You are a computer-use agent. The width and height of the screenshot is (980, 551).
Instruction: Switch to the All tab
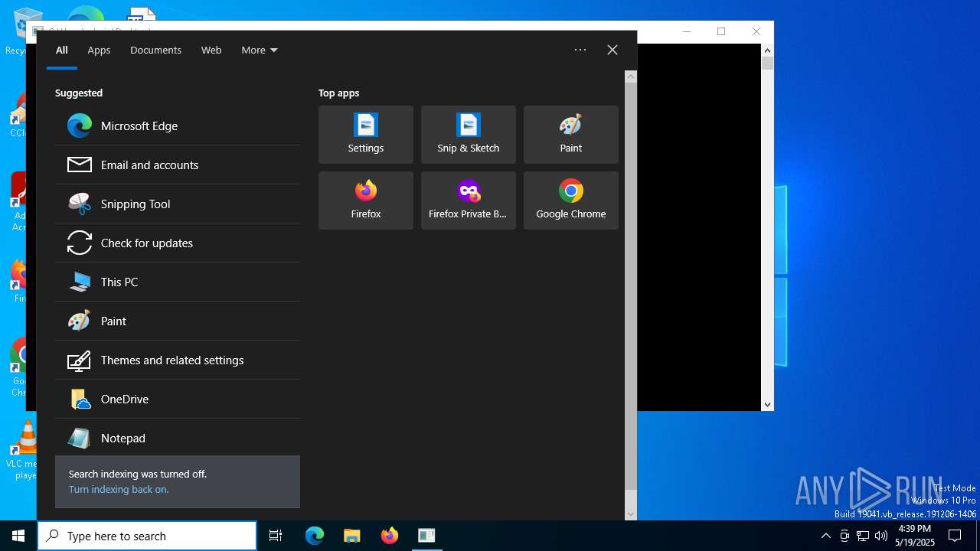point(62,50)
